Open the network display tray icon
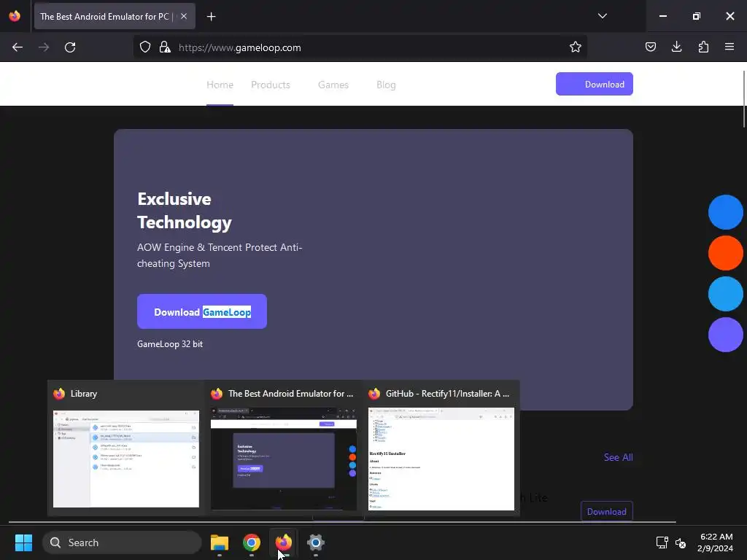Viewport: 747px width, 560px height. pos(662,542)
